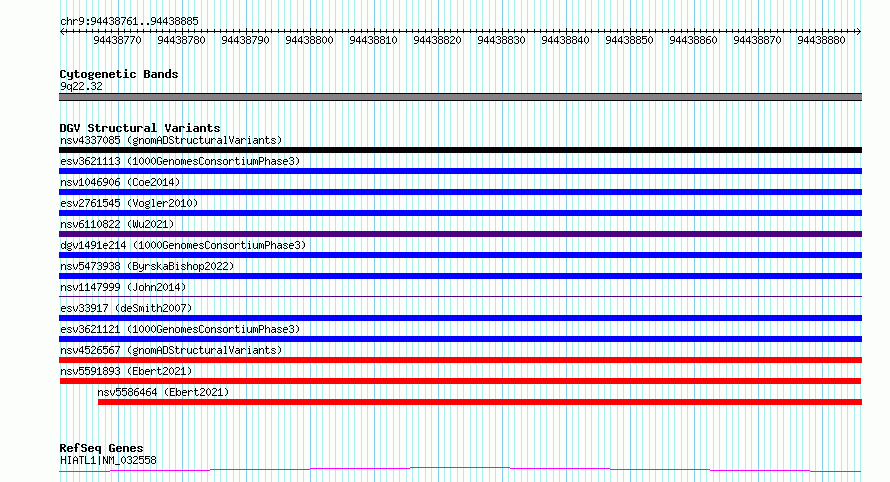This screenshot has height=482, width=890.
Task: Open the HIATL1|NM_032558 gene label
Action: [108, 460]
